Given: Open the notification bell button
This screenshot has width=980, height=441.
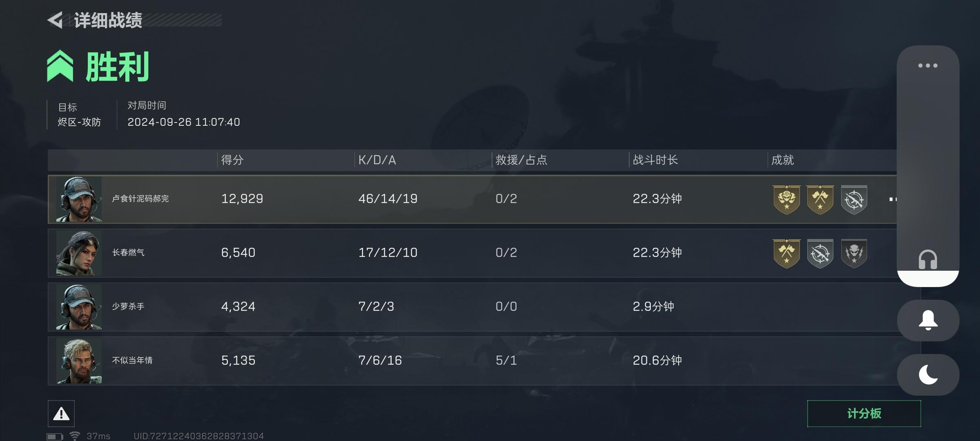Looking at the screenshot, I should coord(928,321).
